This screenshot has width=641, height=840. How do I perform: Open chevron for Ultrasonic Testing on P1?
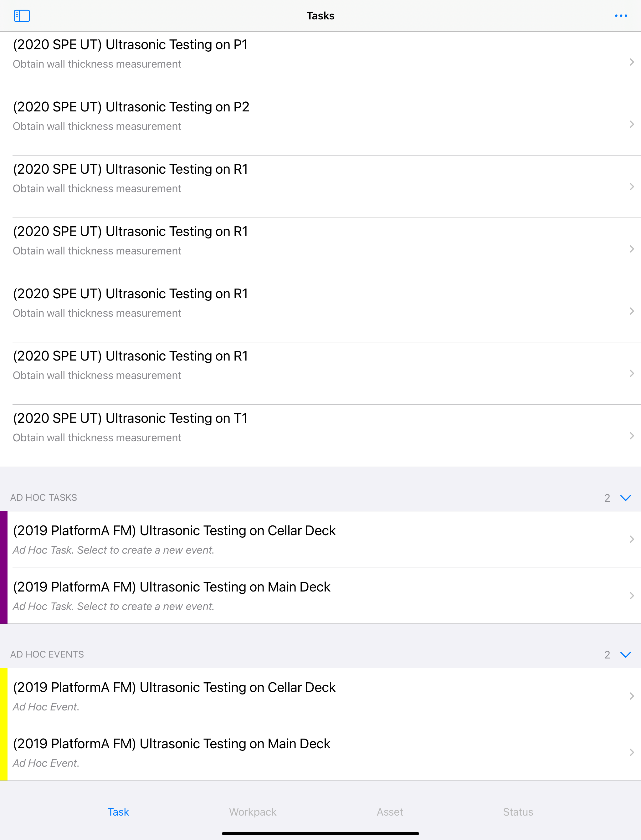[632, 62]
